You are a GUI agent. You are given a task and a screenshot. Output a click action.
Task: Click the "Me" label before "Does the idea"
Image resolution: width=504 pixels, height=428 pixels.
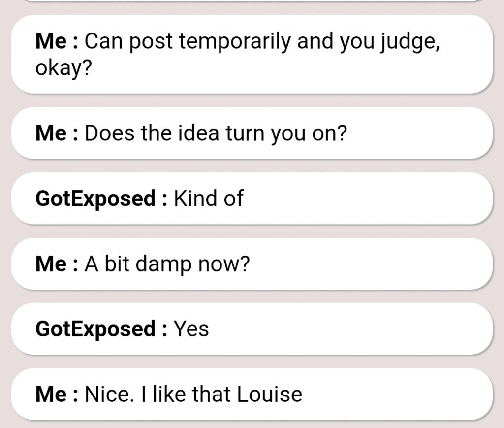click(x=51, y=133)
